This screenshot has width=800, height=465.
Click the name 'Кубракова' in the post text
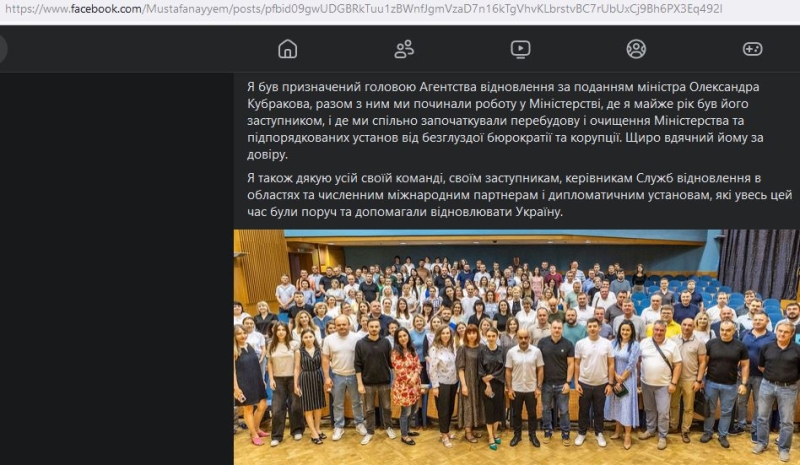pos(278,104)
